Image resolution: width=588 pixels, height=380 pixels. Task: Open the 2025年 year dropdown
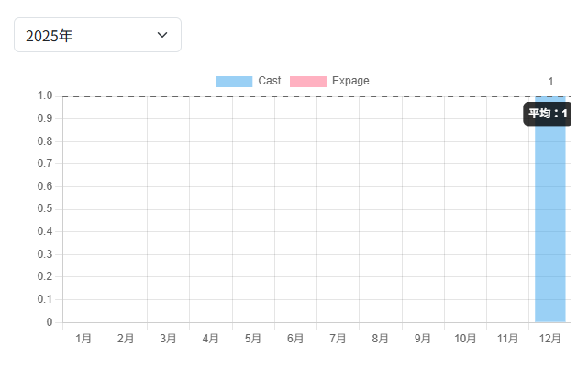pyautogui.click(x=97, y=36)
